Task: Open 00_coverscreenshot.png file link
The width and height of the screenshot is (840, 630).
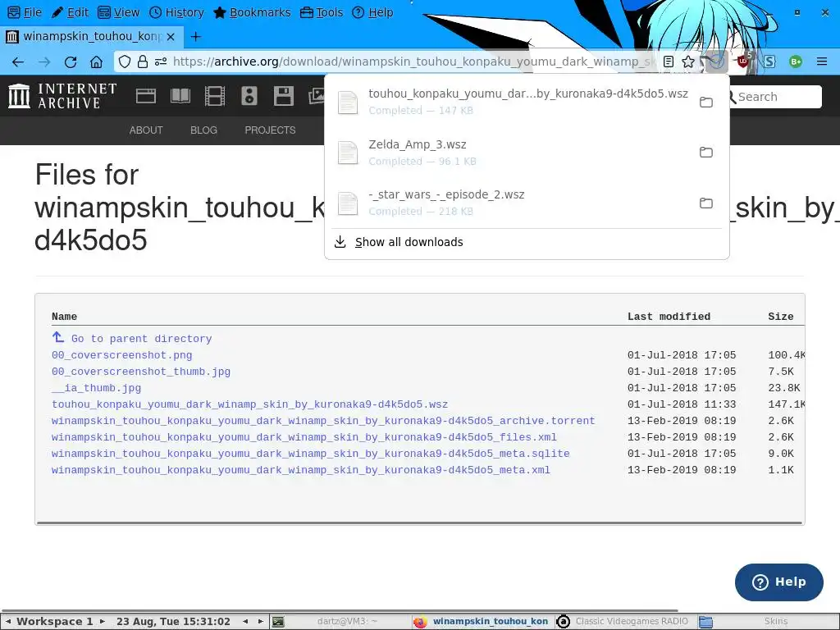Action: click(x=121, y=355)
